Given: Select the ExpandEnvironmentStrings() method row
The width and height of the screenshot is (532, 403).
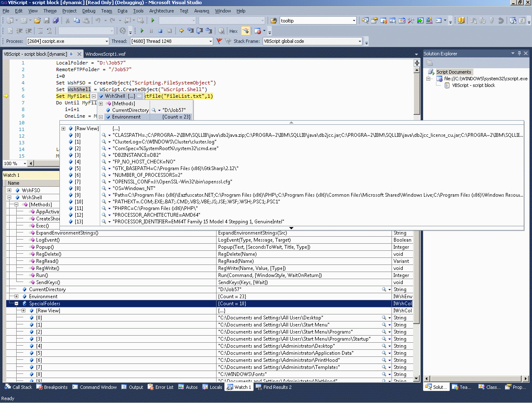Looking at the screenshot, I should (210, 233).
